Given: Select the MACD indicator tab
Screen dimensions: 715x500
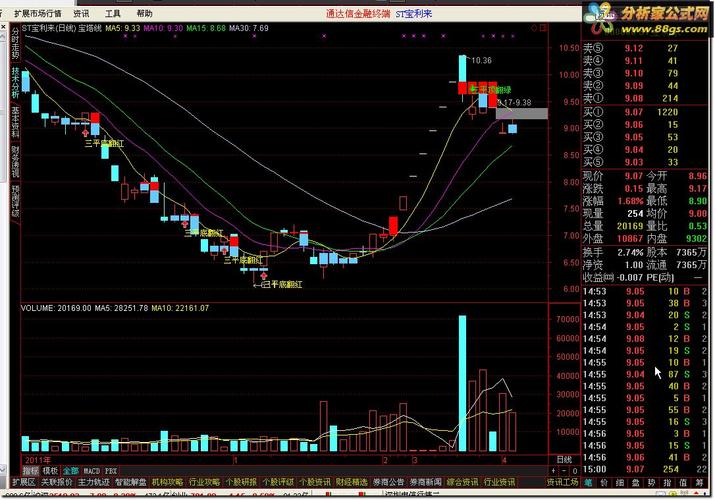Looking at the screenshot, I should [91, 469].
